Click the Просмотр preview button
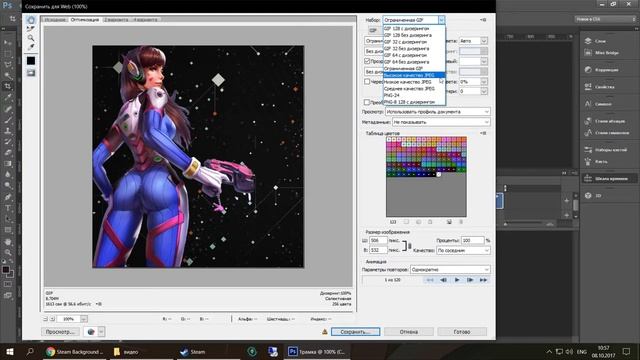This screenshot has width=640, height=360. click(x=60, y=332)
